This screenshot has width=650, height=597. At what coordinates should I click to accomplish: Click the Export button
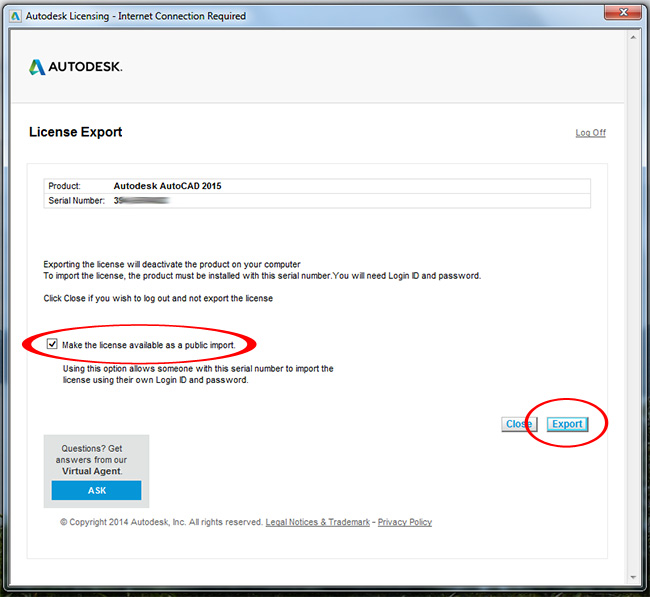[x=567, y=424]
